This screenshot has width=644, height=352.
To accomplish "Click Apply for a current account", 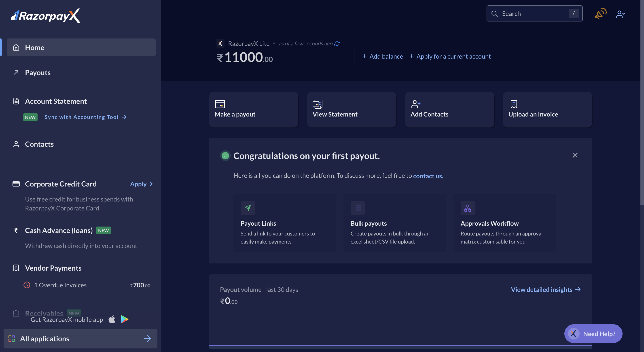I will pos(450,56).
